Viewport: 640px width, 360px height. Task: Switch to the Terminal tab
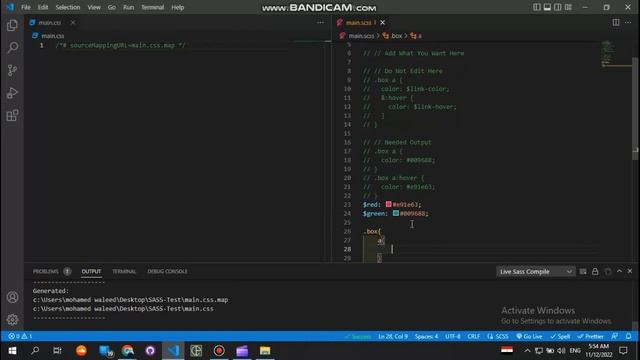(124, 271)
